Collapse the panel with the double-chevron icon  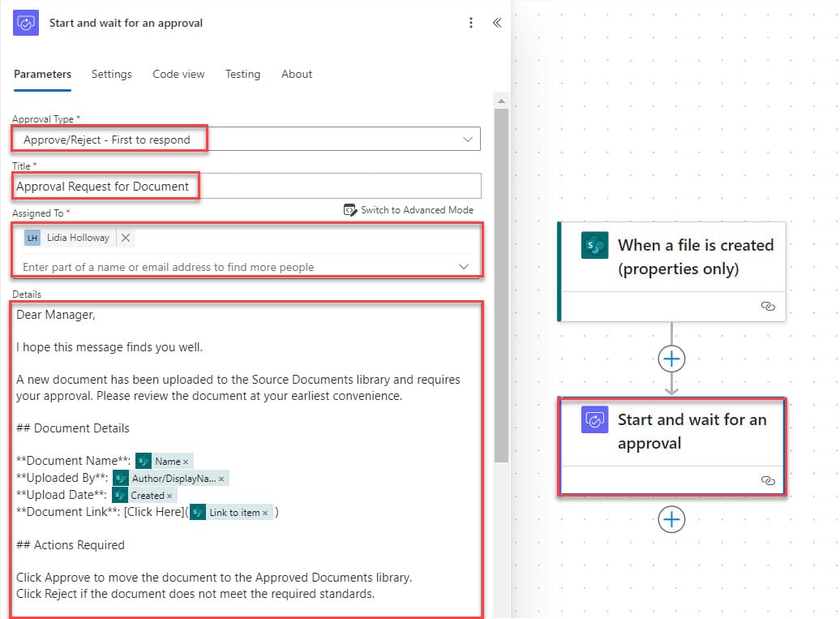pos(497,23)
